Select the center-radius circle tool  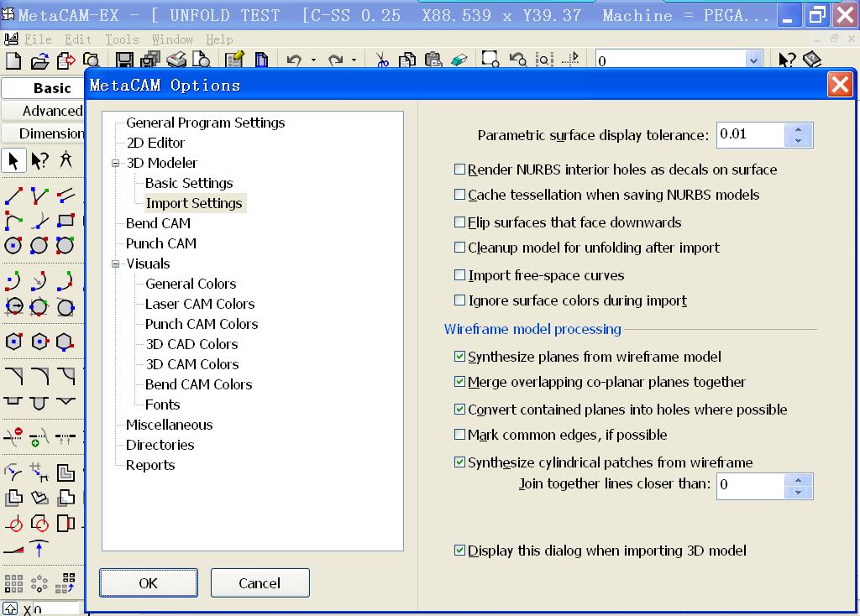[13, 246]
